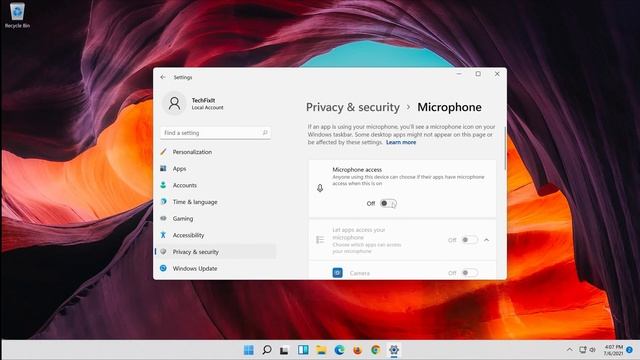Click the 'Microphone access' label
Image resolution: width=640 pixels, height=360 pixels.
357,169
